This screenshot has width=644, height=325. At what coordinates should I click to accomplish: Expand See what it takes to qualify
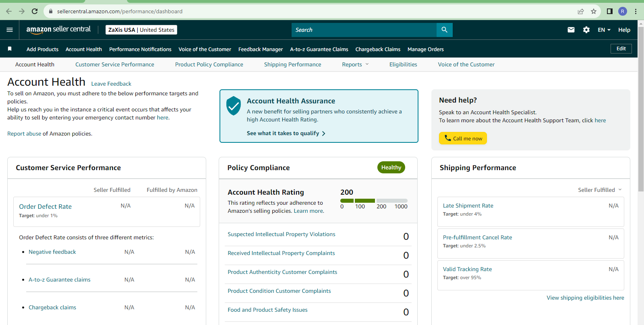286,133
